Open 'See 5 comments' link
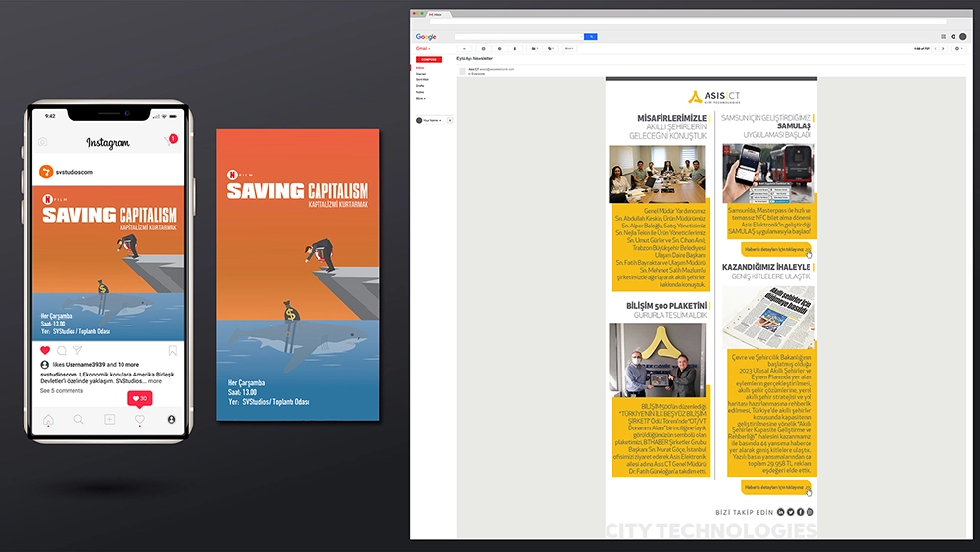Viewport: 980px width, 552px height. click(x=62, y=391)
